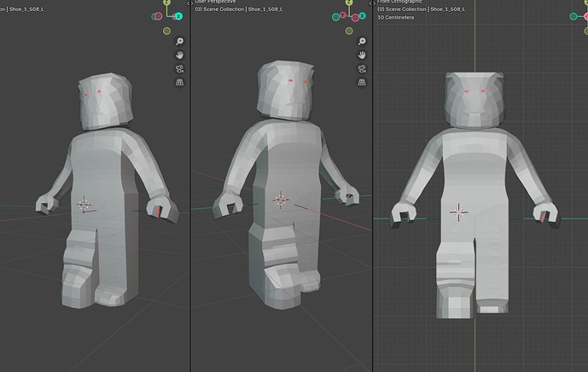Click the 3D cursor in the Front Orthographic viewport

pos(458,212)
